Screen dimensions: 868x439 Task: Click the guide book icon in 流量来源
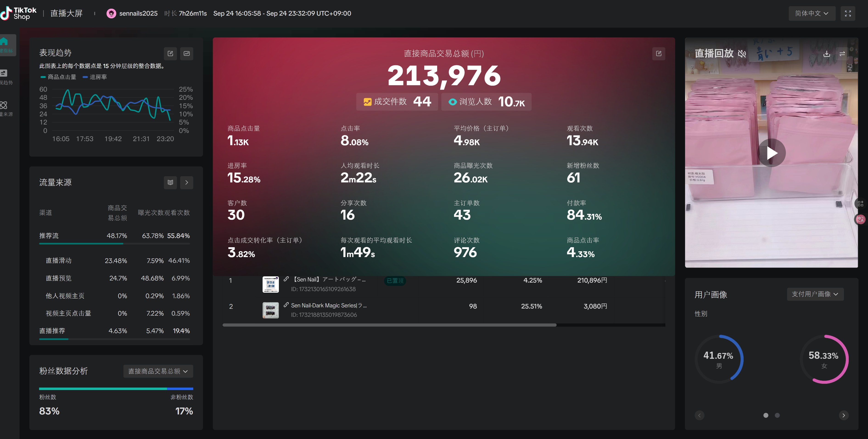click(x=170, y=182)
